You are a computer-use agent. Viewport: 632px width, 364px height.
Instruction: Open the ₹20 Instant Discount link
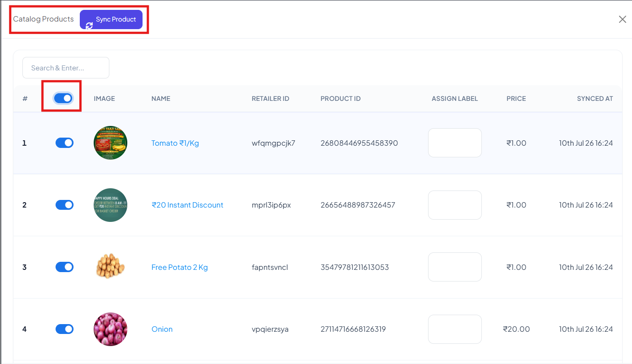point(187,205)
